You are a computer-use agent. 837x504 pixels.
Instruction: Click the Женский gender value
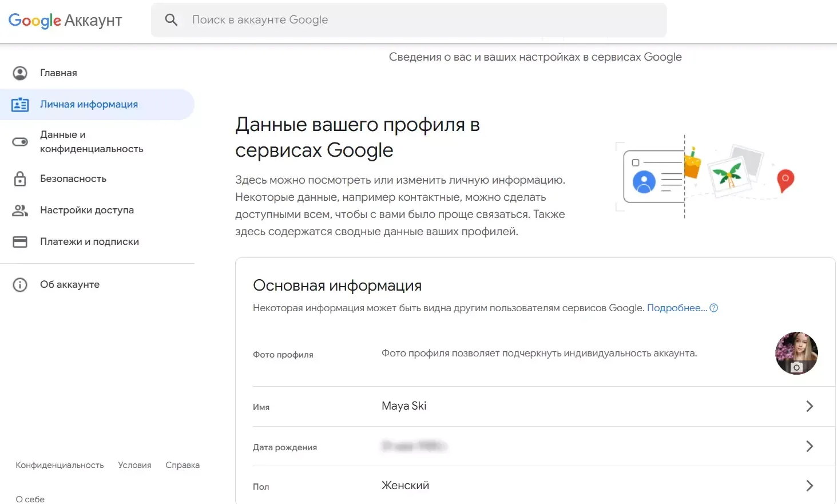[x=405, y=485]
